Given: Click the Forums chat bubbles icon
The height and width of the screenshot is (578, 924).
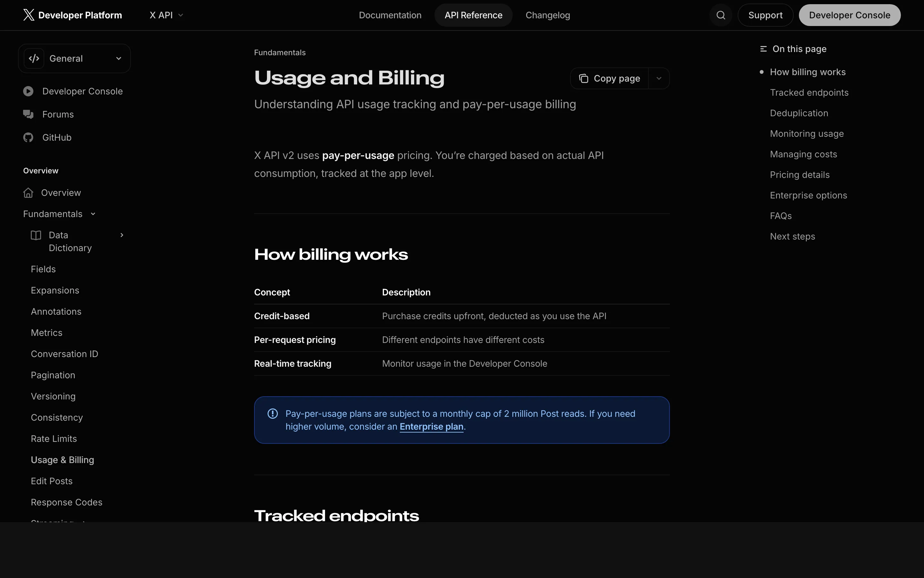Looking at the screenshot, I should tap(28, 114).
